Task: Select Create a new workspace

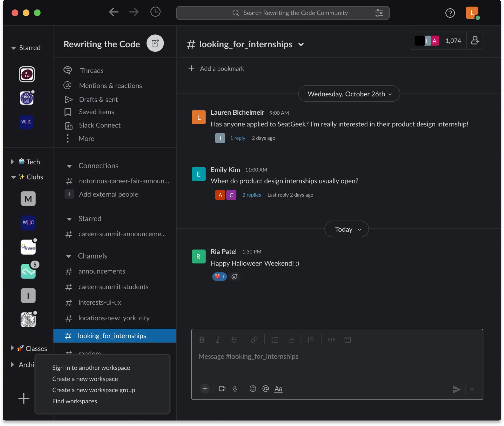Action: [85, 379]
